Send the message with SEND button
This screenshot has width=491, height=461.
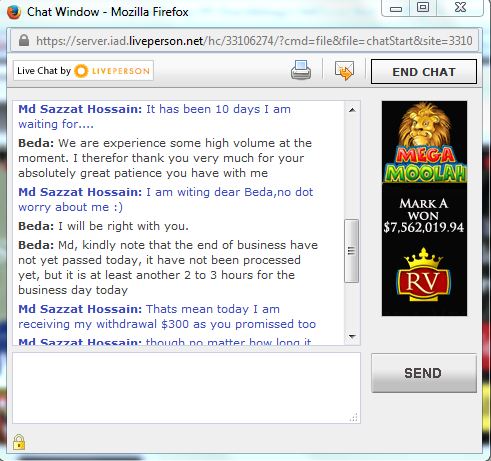pyautogui.click(x=424, y=373)
